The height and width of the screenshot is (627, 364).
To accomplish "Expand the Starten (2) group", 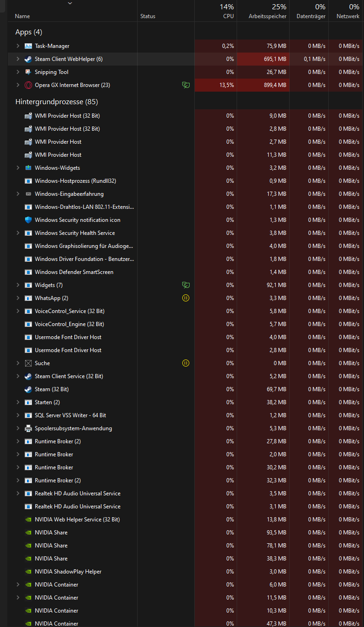I will coord(18,402).
